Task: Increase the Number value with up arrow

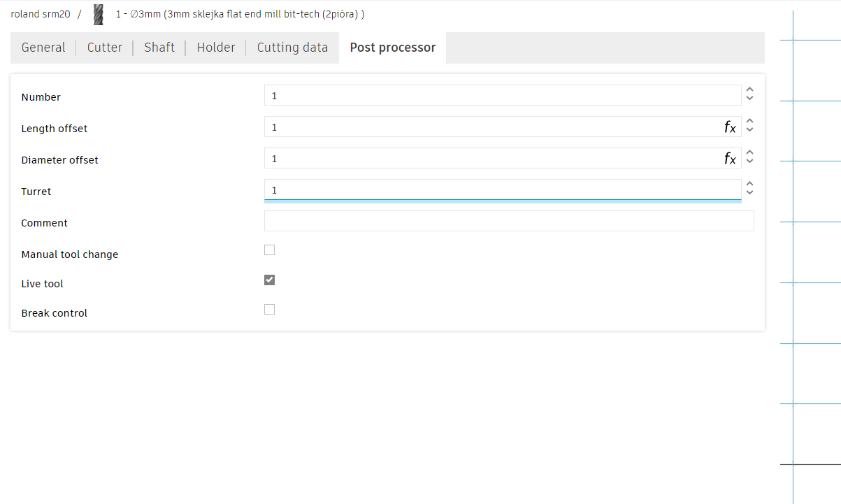Action: coord(750,89)
